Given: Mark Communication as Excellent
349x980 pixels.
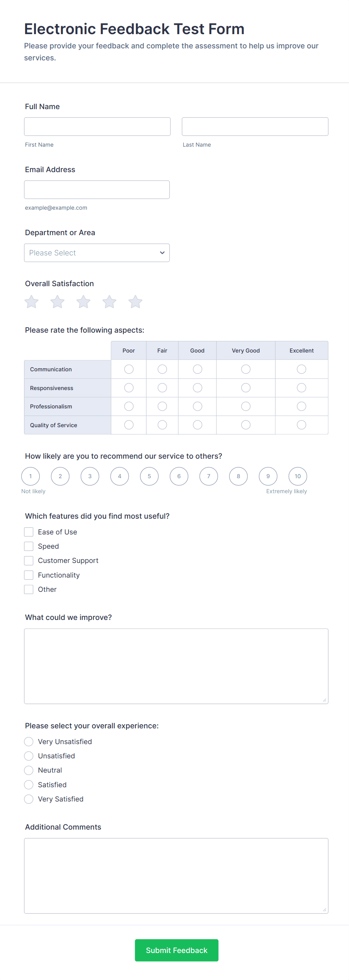Looking at the screenshot, I should click(x=301, y=369).
